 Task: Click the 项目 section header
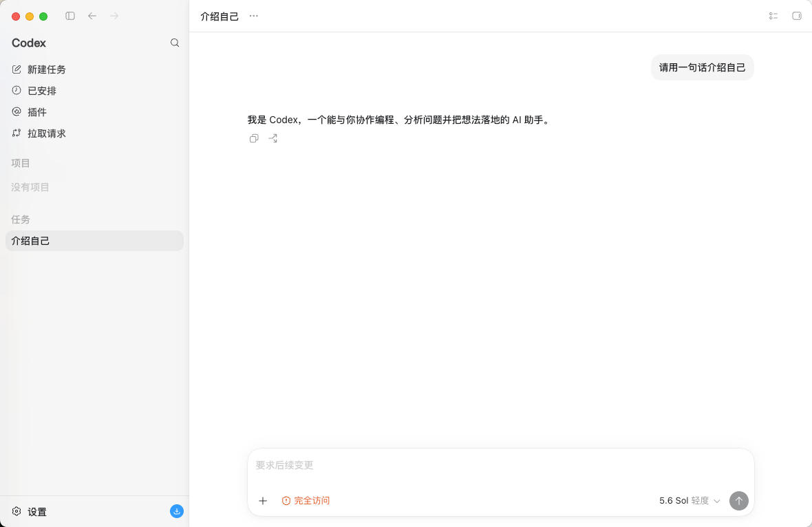[x=21, y=163]
